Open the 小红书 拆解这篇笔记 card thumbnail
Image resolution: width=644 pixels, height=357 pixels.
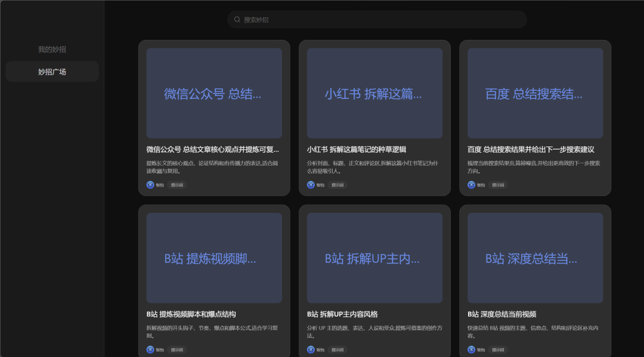tap(374, 92)
